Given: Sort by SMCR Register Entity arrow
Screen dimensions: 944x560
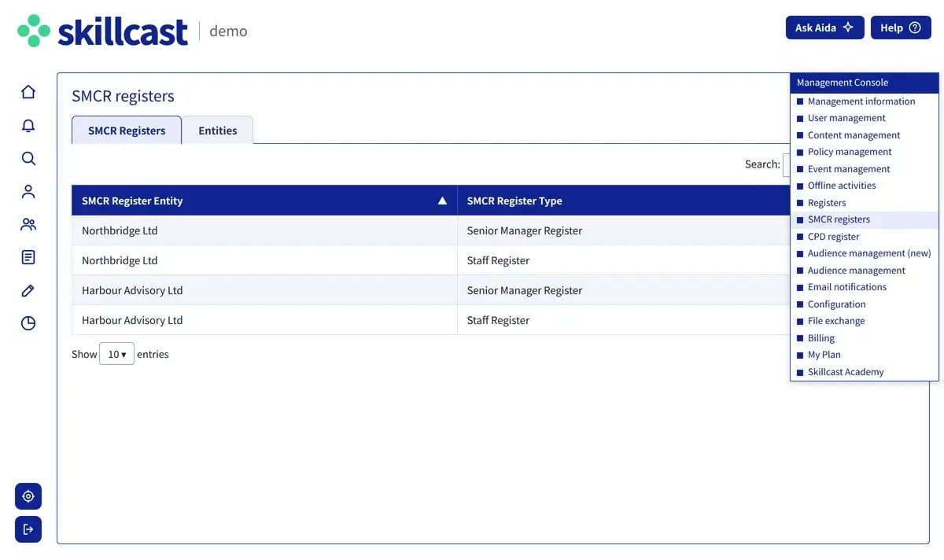Looking at the screenshot, I should click(x=442, y=201).
